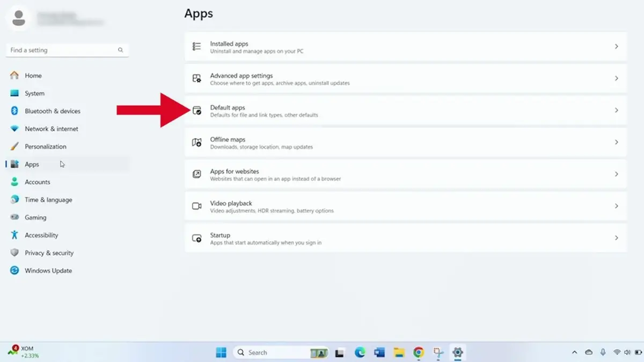Click the Advanced app settings icon
The width and height of the screenshot is (644, 362).
pos(197,78)
